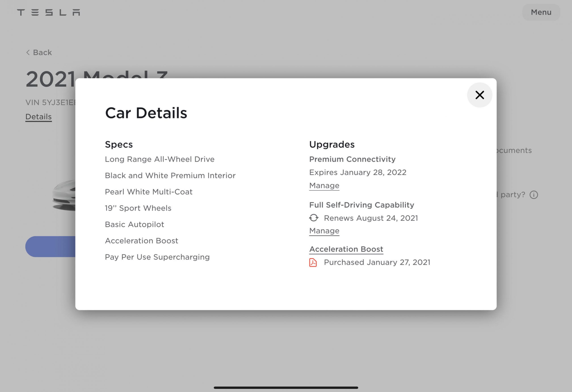Open the Menu button
The height and width of the screenshot is (392, 572).
(x=541, y=12)
